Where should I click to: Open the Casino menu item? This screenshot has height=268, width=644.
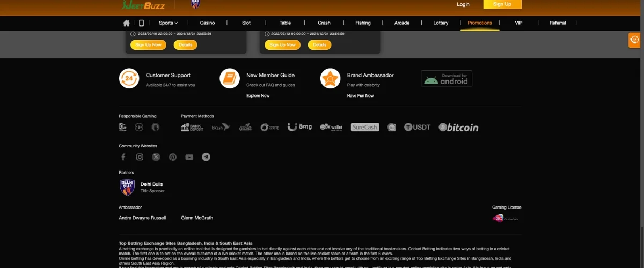point(207,23)
